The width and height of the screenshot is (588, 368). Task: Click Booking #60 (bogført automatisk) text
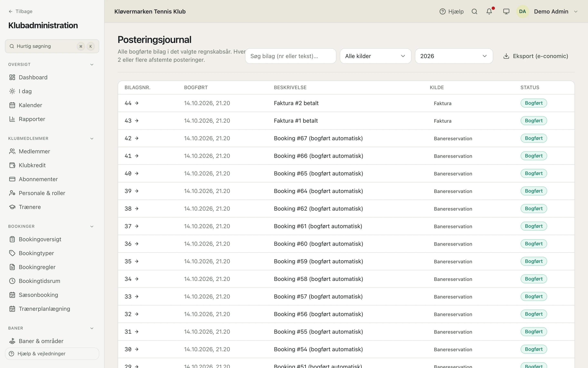[318, 244]
